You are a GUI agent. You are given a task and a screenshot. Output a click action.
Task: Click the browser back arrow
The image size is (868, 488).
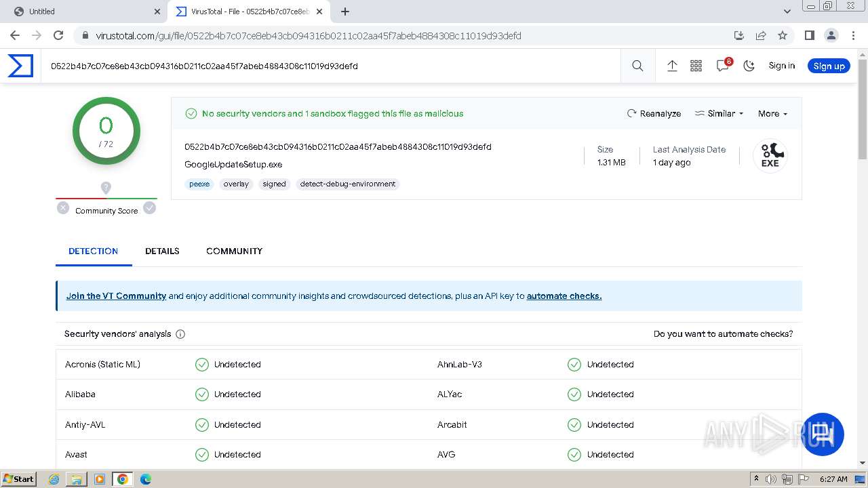pyautogui.click(x=15, y=35)
